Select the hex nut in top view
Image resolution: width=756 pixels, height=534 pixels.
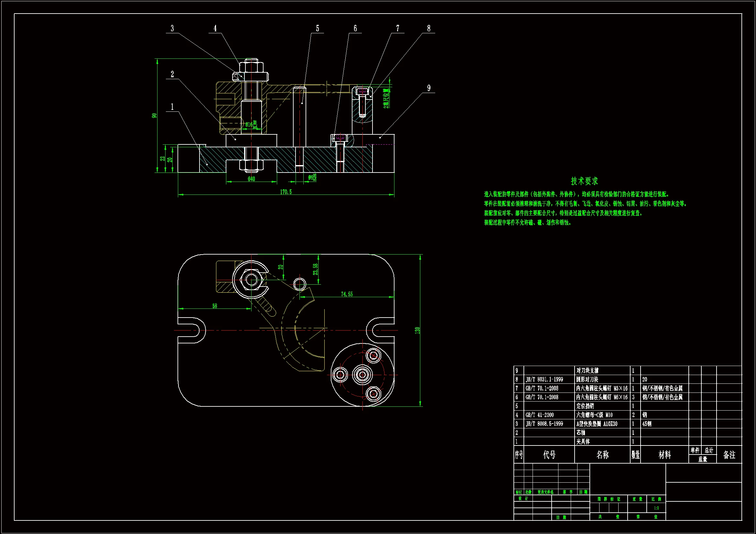click(252, 280)
